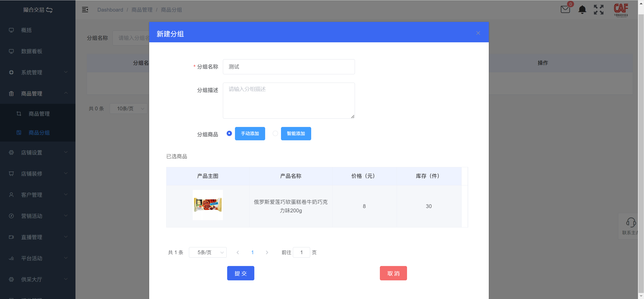Click the headset 联系主办 support icon
The width and height of the screenshot is (644, 299).
(x=631, y=222)
